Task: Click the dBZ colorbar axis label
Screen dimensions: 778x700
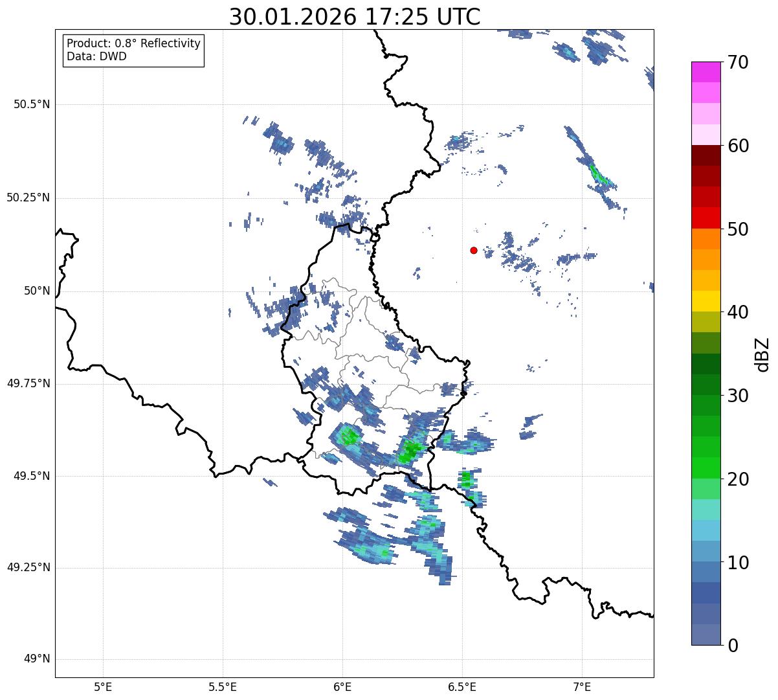Action: pyautogui.click(x=763, y=354)
